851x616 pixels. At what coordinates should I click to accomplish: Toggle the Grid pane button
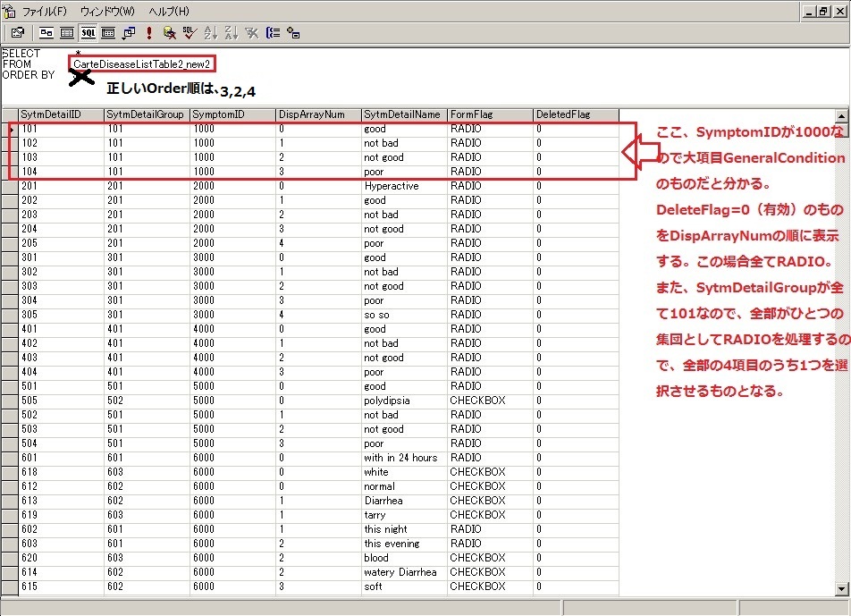coord(67,33)
